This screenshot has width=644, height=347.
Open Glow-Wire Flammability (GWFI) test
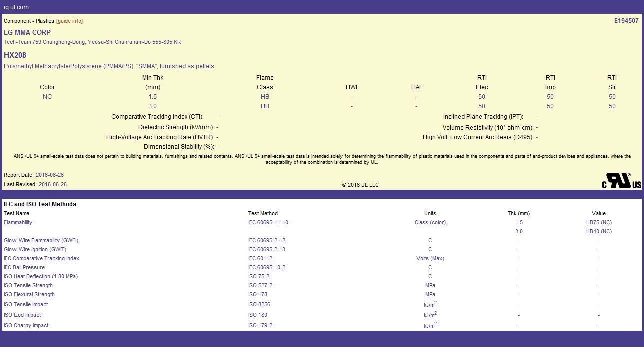(x=41, y=240)
